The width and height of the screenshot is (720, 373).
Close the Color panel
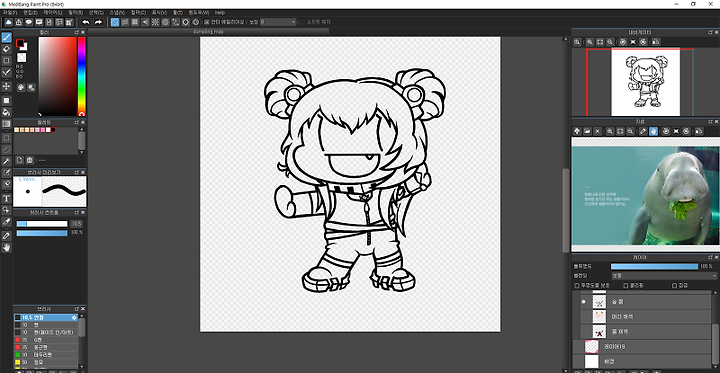83,33
